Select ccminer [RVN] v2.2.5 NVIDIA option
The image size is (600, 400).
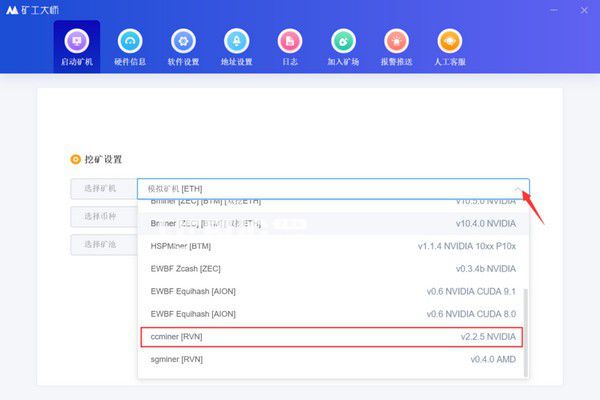pyautogui.click(x=331, y=337)
